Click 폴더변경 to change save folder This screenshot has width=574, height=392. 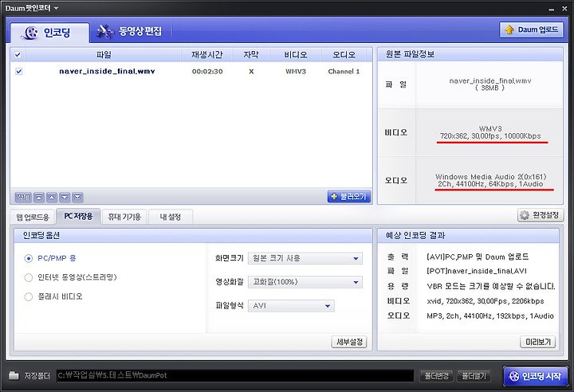coord(436,375)
